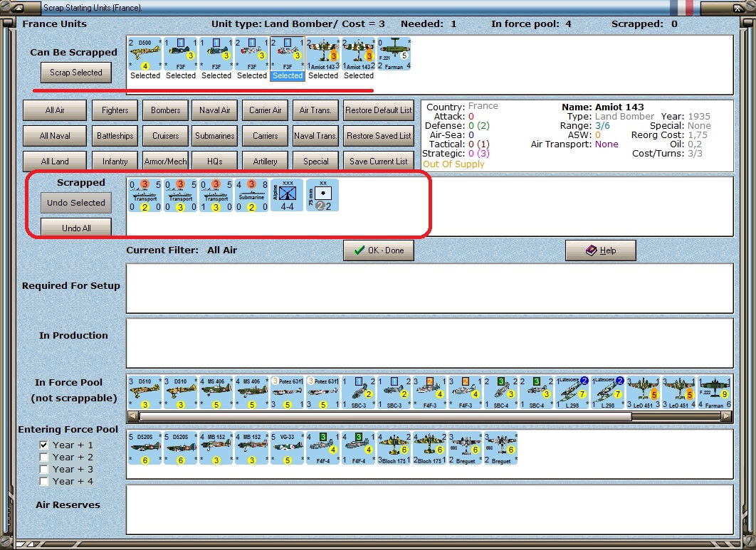Click the force pool horizontal scrollbar thumb
This screenshot has width=756, height=550.
pos(385,416)
